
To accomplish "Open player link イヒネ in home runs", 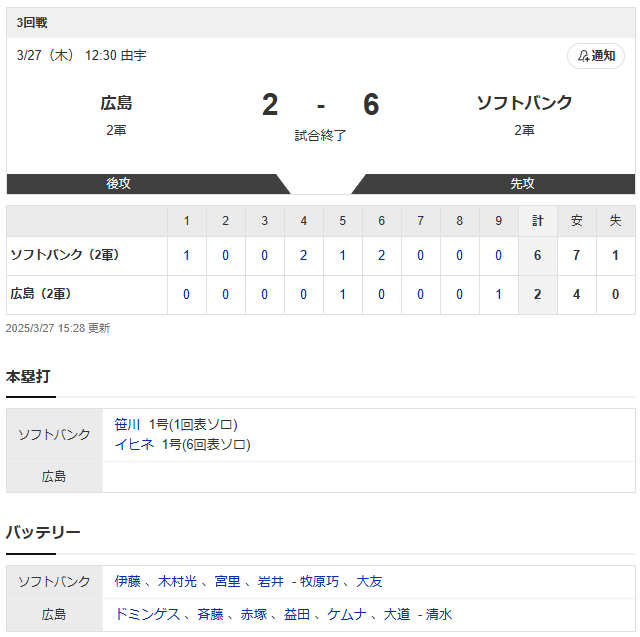I will click(x=134, y=444).
